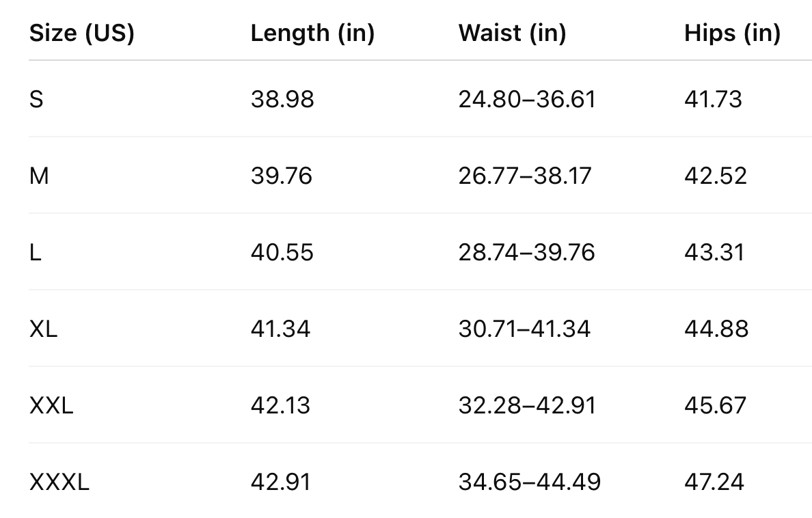Click the 38.98 length value for size S

point(282,100)
